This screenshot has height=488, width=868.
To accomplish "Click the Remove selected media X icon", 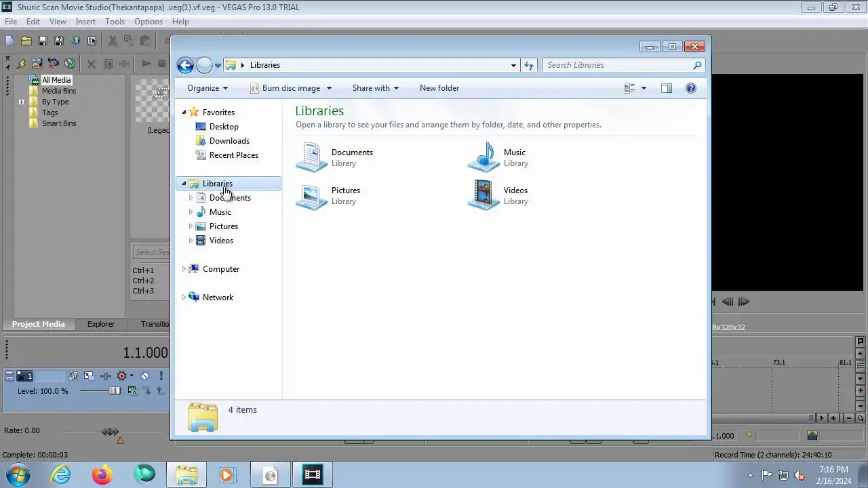I will click(x=91, y=64).
